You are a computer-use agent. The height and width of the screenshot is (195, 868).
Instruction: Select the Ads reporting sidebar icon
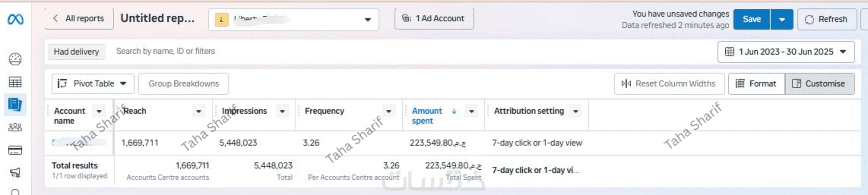coord(15,104)
